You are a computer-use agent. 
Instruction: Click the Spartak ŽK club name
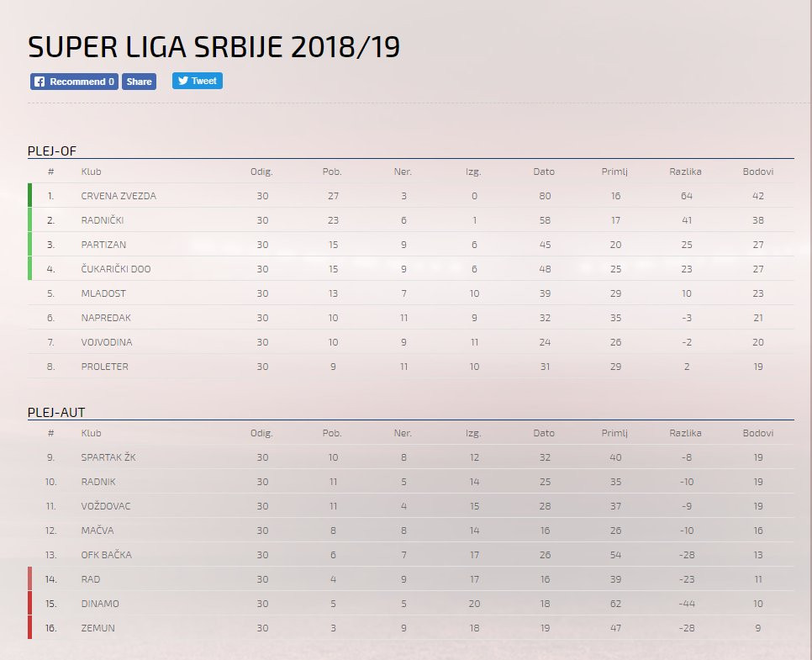tap(109, 457)
